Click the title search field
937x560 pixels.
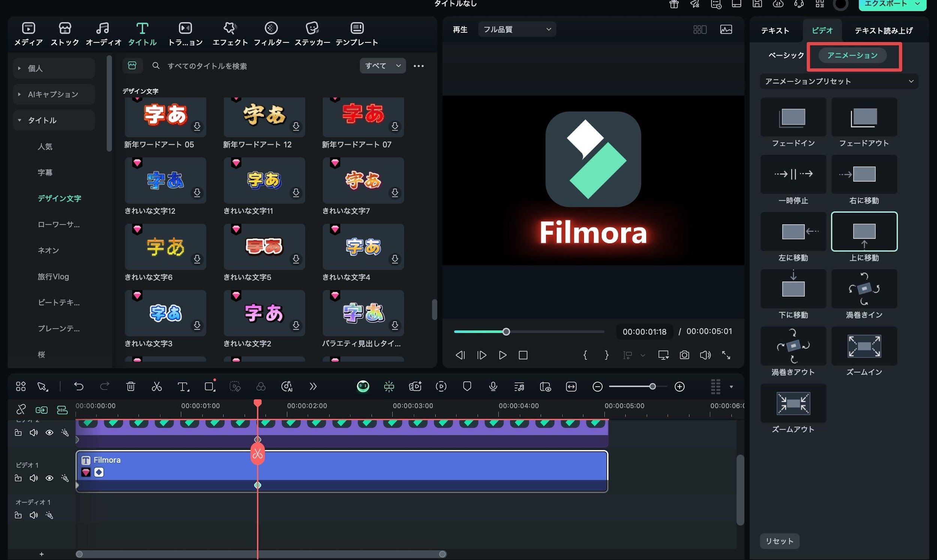click(251, 66)
